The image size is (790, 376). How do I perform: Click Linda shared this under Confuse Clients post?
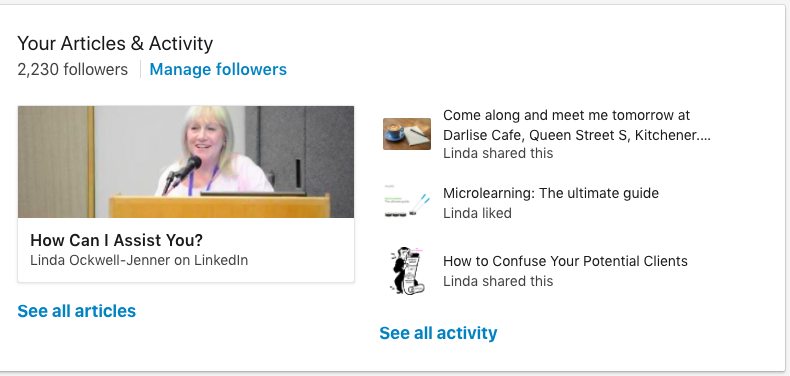click(x=498, y=281)
